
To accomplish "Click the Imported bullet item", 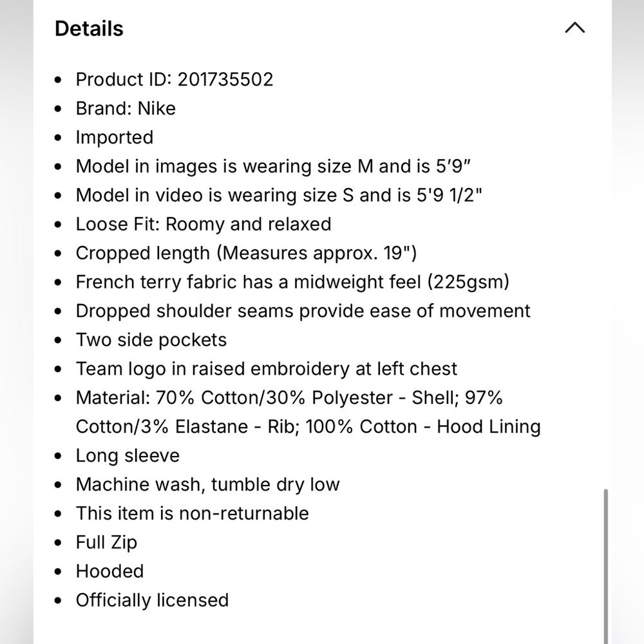I will pyautogui.click(x=115, y=137).
